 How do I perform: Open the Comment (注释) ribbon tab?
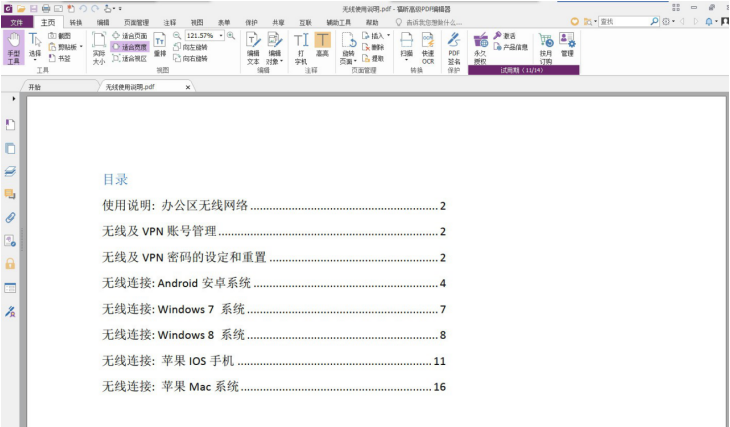click(169, 21)
